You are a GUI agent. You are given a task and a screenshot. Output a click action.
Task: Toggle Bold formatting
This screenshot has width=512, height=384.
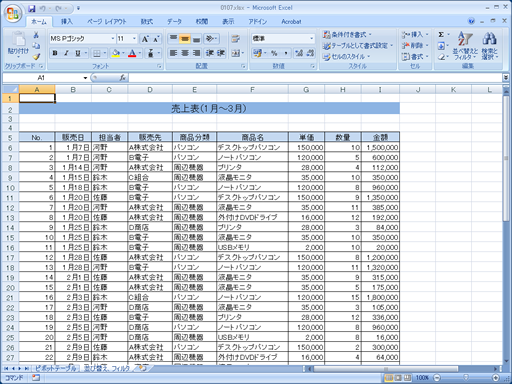[x=55, y=53]
